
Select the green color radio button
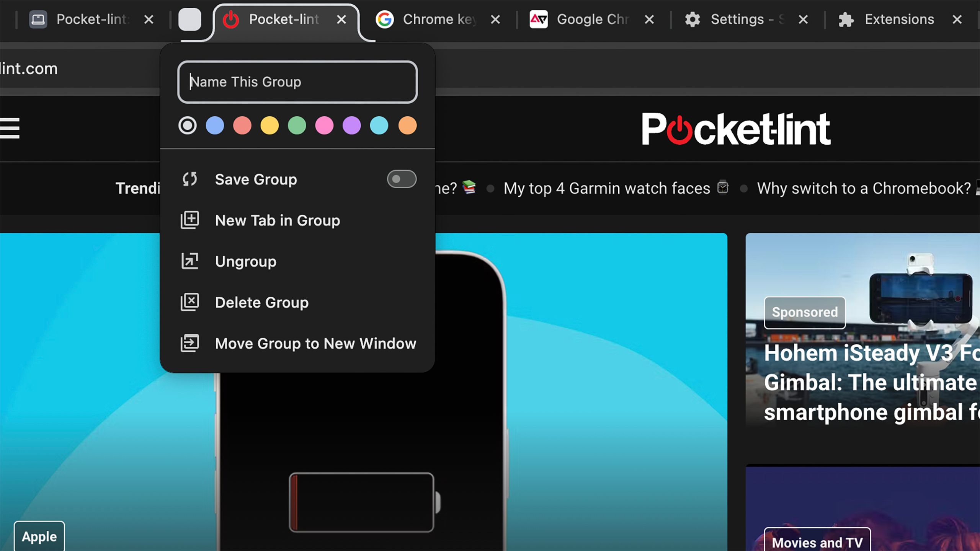click(x=297, y=126)
